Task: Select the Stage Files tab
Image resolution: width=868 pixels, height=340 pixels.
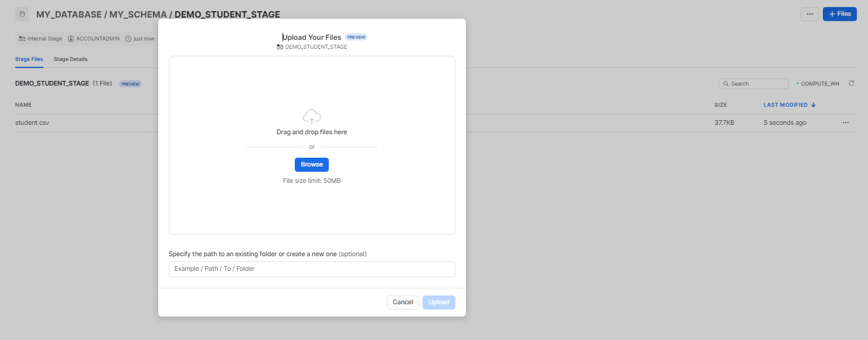Action: (x=29, y=59)
